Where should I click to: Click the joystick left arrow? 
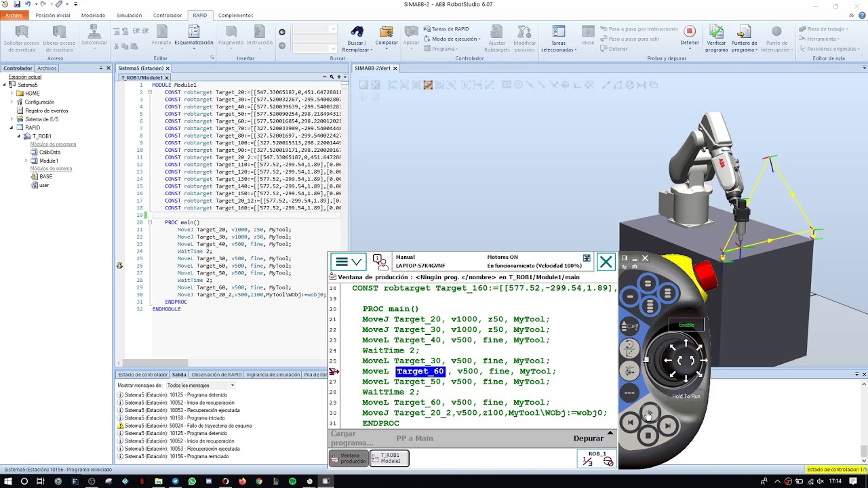coord(667,361)
